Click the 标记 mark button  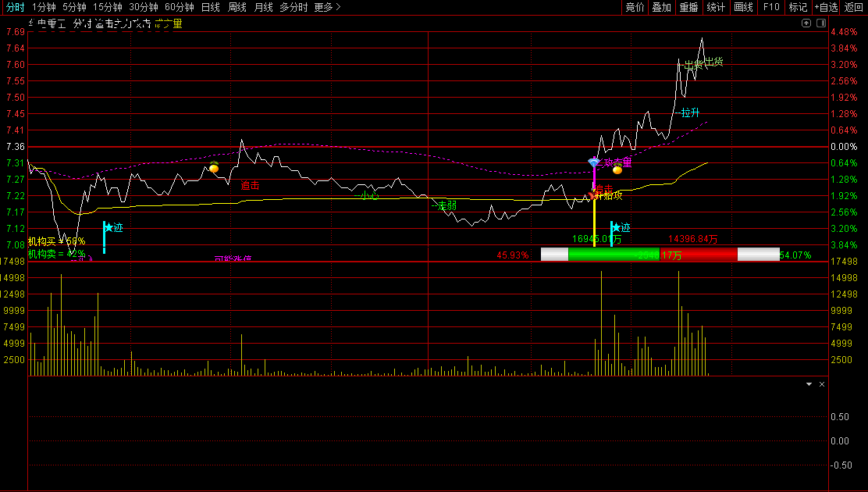click(798, 7)
